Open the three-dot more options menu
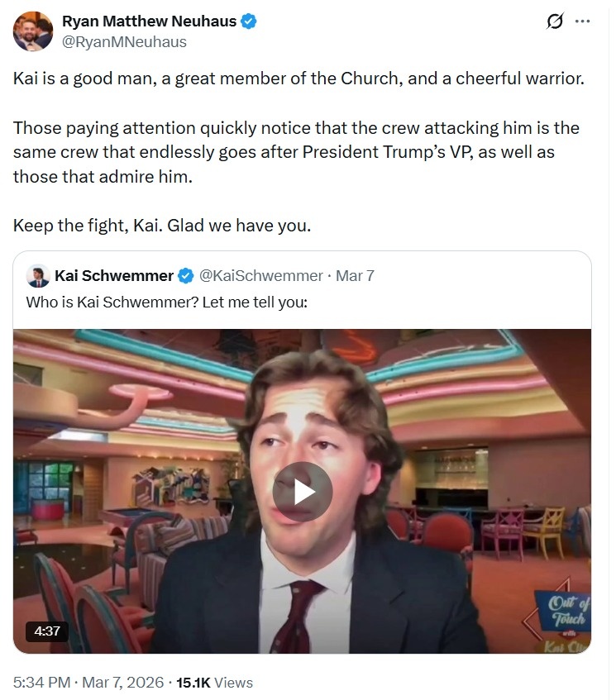 (x=583, y=21)
